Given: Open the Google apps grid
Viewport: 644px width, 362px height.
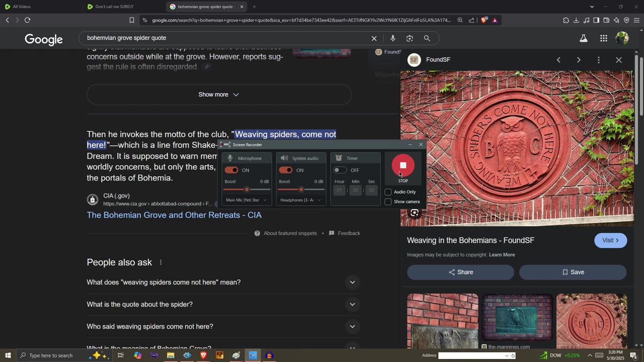Looking at the screenshot, I should [x=604, y=38].
